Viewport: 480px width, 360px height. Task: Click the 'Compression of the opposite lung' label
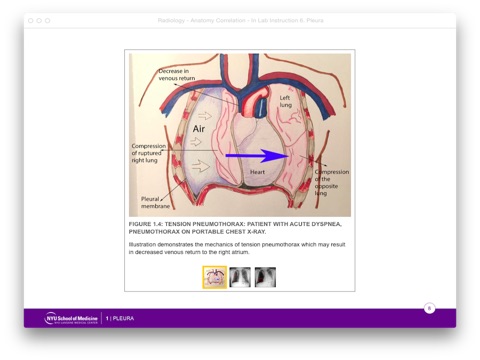point(332,182)
